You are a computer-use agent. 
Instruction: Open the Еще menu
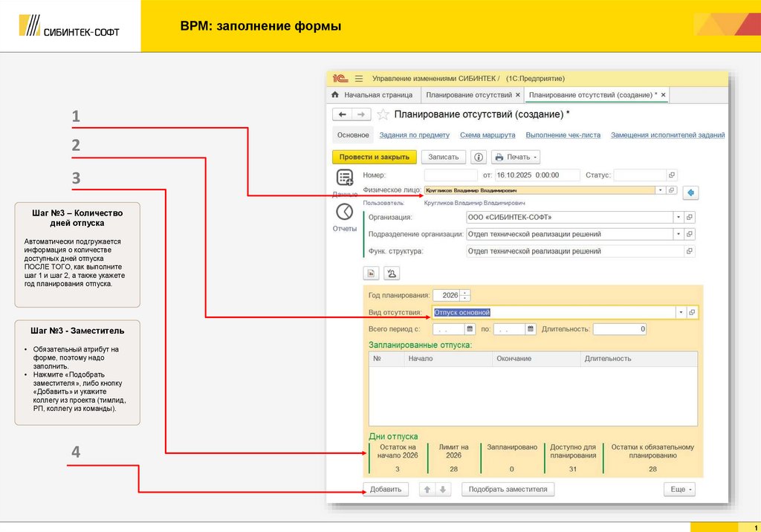[679, 489]
